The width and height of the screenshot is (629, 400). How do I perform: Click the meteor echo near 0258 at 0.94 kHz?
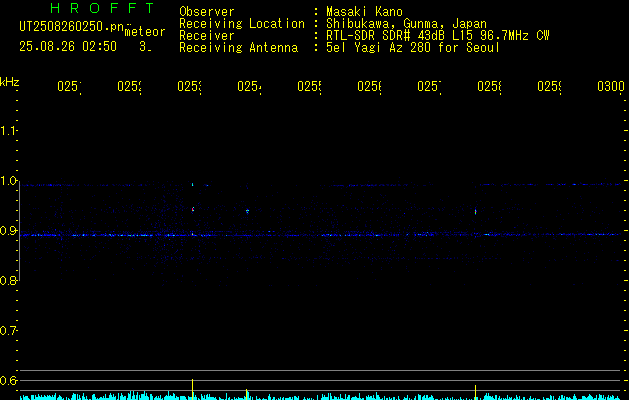[x=475, y=211]
